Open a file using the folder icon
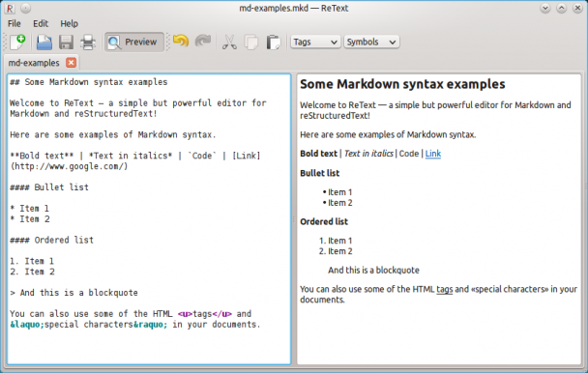Image resolution: width=588 pixels, height=373 pixels. tap(44, 42)
